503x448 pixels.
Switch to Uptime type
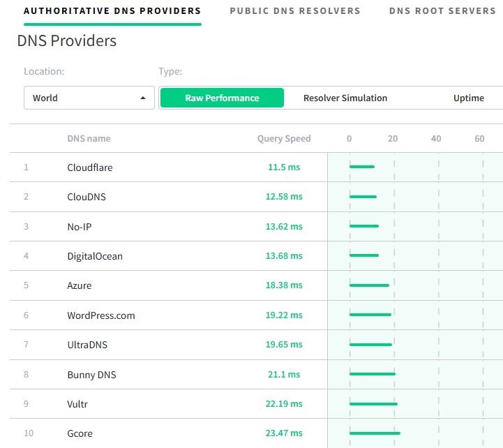pyautogui.click(x=469, y=98)
